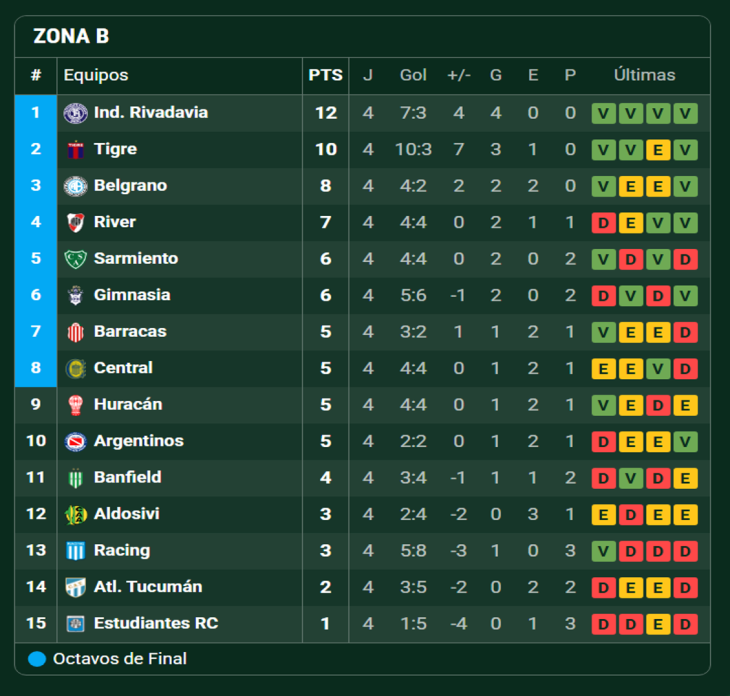Click the Ind. Rivadavia team crest
Viewport: 730px width, 696px height.
pos(75,113)
